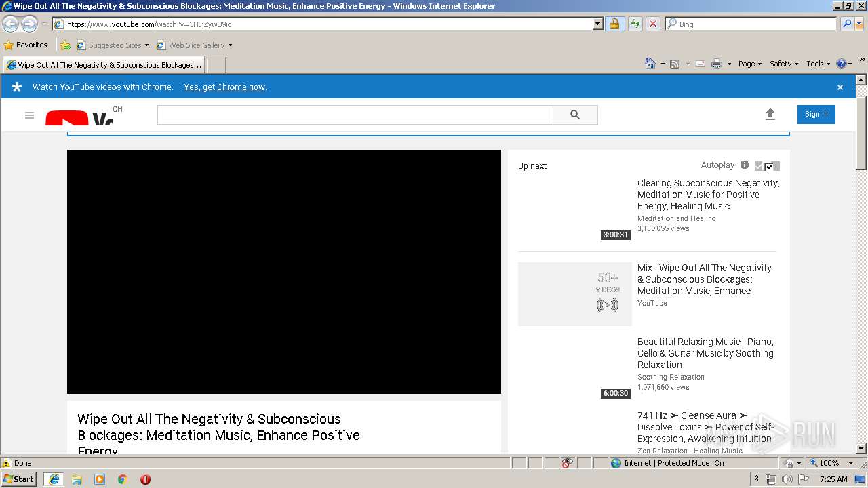Click the browser Back arrow button
Viewport: 868px width, 488px height.
point(11,24)
